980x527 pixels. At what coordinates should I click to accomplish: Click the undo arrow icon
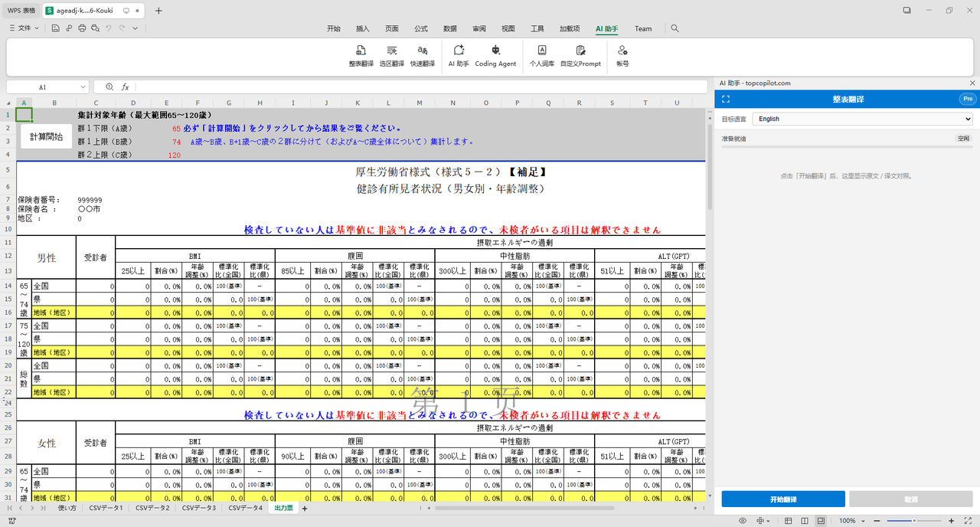[x=109, y=28]
